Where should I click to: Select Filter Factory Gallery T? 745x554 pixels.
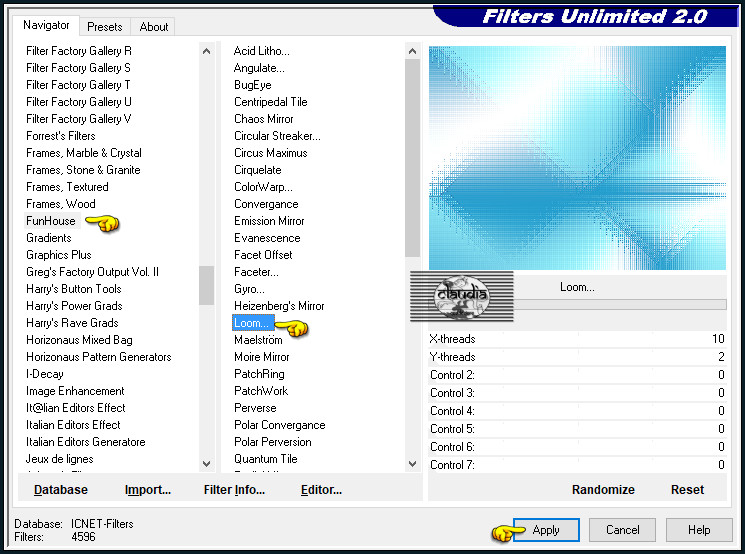pos(78,85)
